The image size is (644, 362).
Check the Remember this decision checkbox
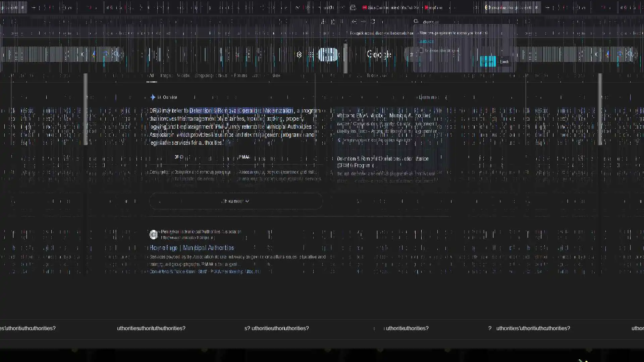tap(422, 51)
